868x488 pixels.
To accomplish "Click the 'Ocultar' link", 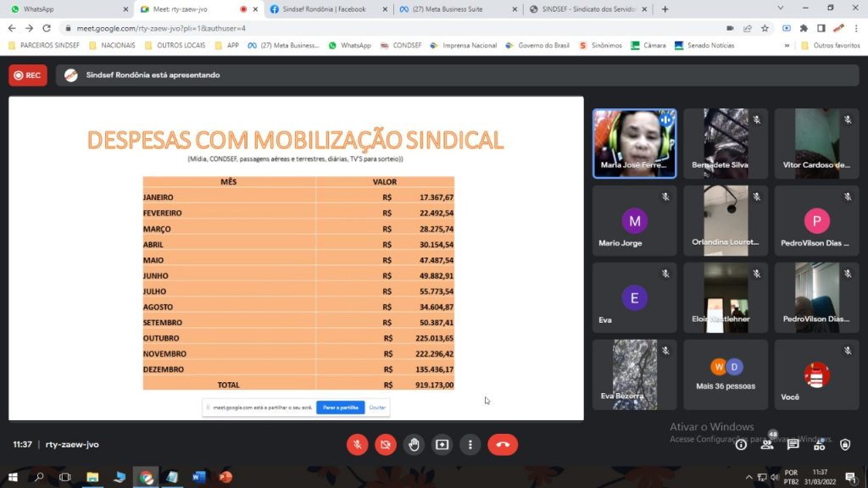I will coord(377,408).
